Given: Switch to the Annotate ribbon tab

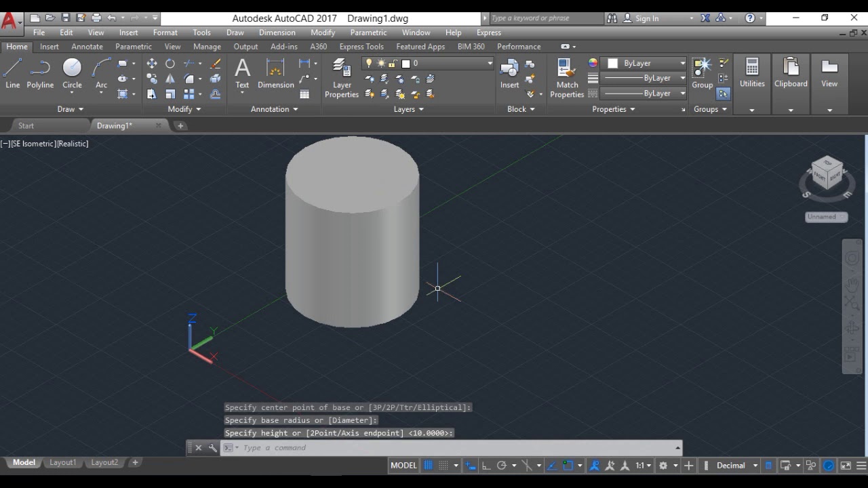Looking at the screenshot, I should (87, 47).
